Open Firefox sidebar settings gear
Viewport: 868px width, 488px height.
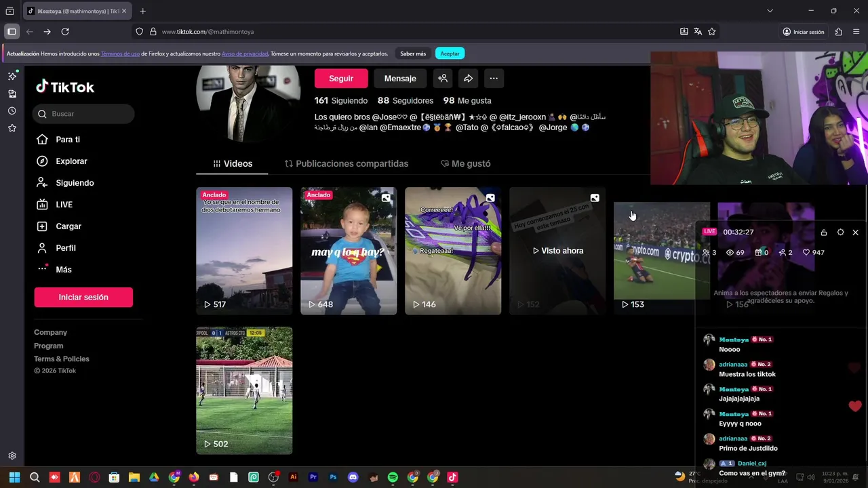click(12, 456)
